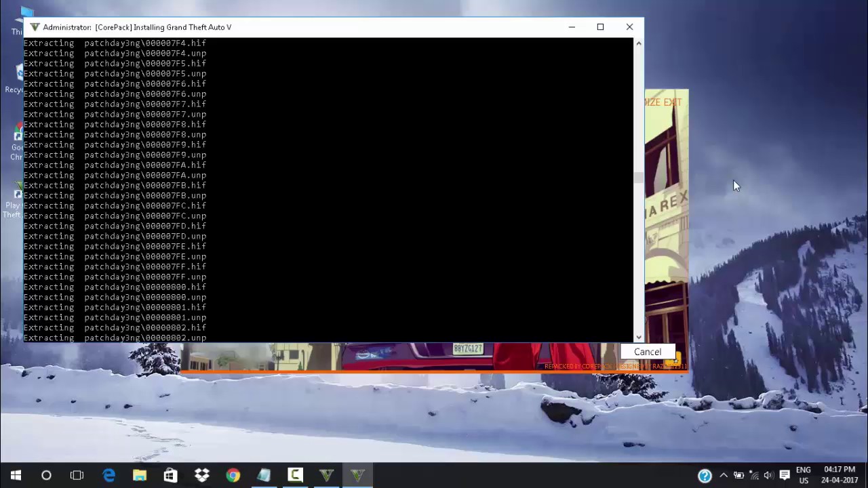
Task: Open the blue Get Help tray icon
Action: (705, 476)
